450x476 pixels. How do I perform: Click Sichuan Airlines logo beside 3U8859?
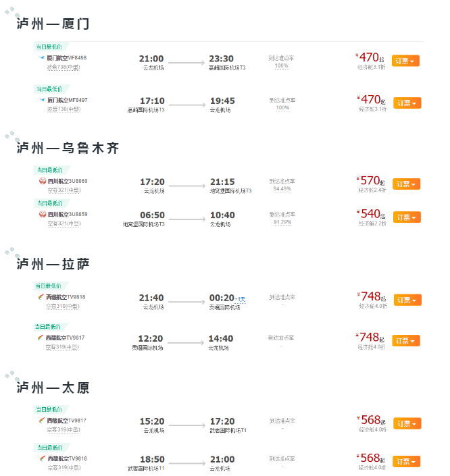click(43, 214)
